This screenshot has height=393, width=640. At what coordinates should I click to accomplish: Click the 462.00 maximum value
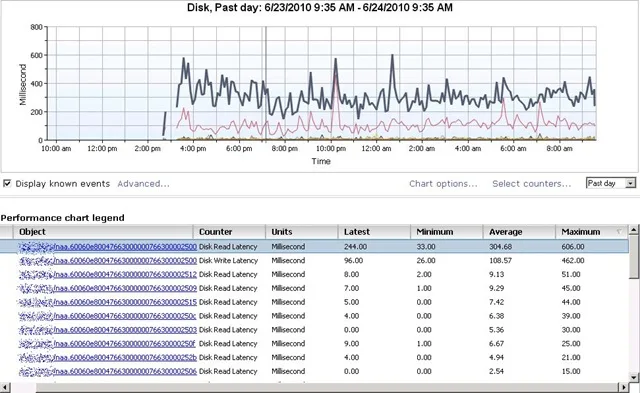[x=573, y=260]
